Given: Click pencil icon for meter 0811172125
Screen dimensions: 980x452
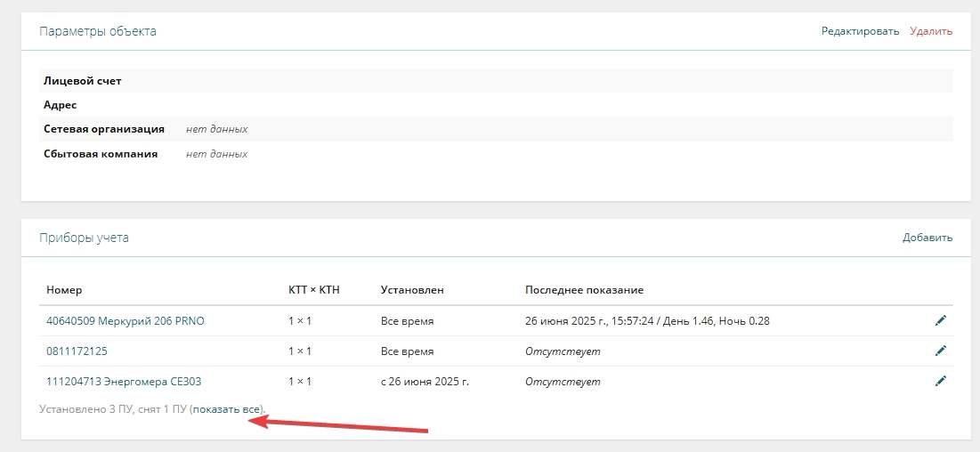Looking at the screenshot, I should 941,351.
